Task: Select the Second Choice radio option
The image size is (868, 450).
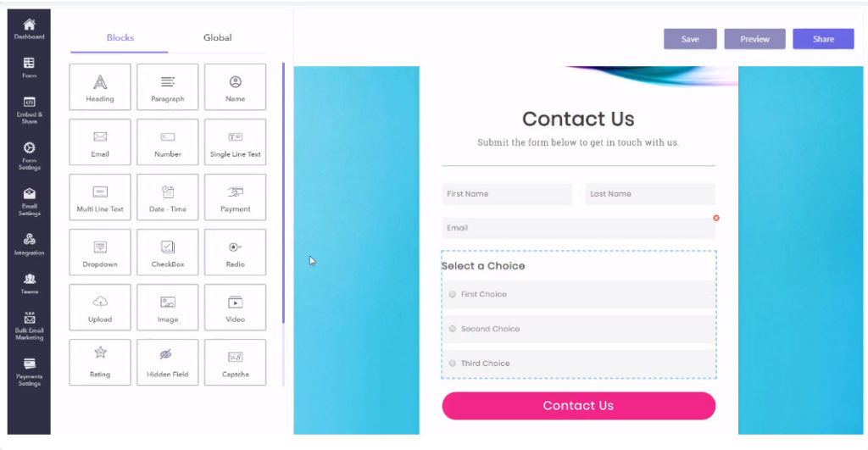Action: 453,329
